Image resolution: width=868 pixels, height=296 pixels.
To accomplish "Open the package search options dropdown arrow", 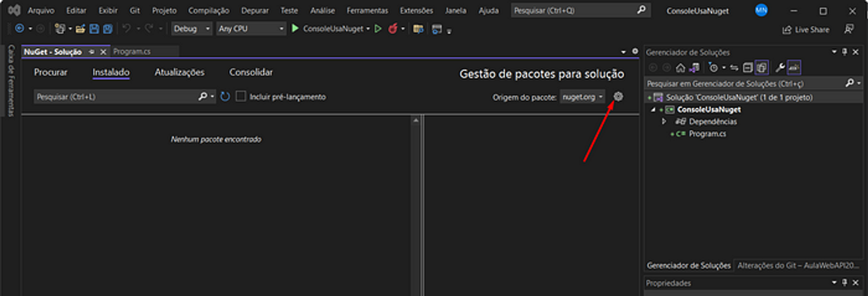I will pos(212,96).
